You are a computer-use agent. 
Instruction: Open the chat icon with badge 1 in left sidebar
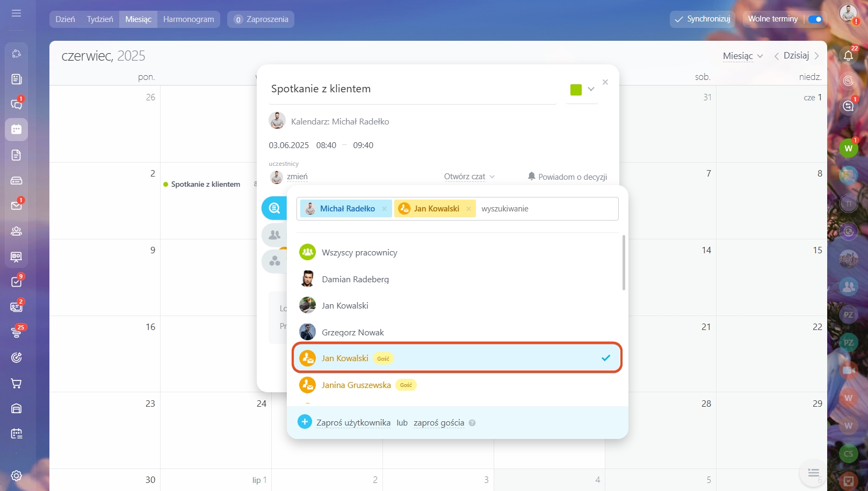(17, 104)
